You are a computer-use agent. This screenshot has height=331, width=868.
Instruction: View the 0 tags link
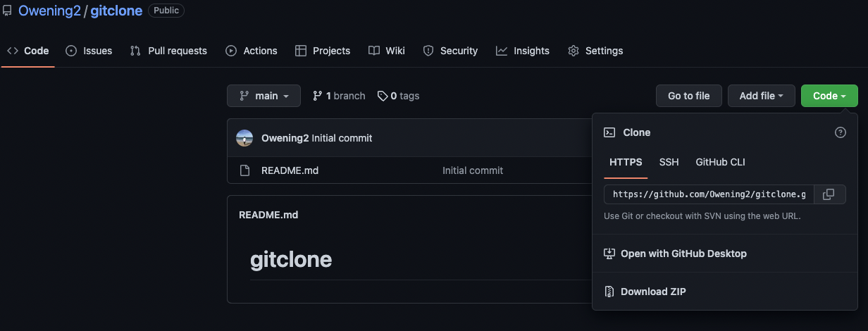tap(398, 96)
